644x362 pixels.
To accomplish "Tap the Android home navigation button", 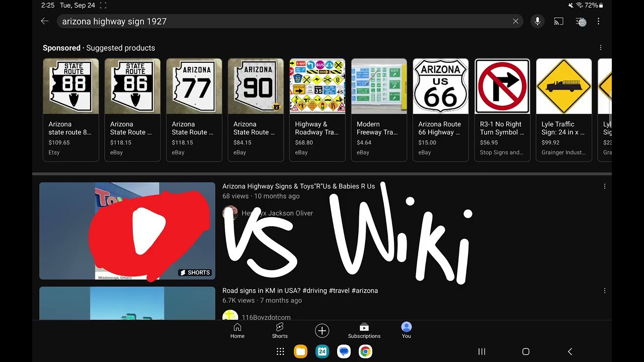I will tap(526, 351).
